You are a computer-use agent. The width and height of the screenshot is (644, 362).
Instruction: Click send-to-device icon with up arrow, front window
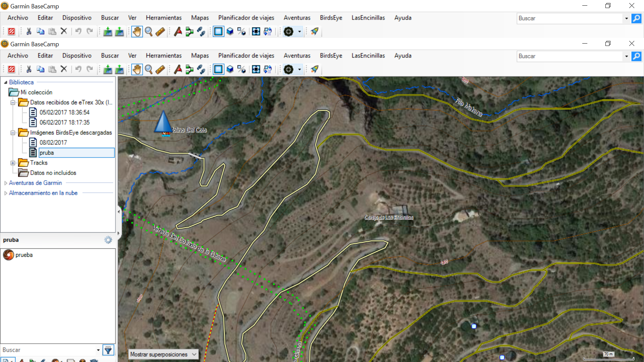click(119, 69)
